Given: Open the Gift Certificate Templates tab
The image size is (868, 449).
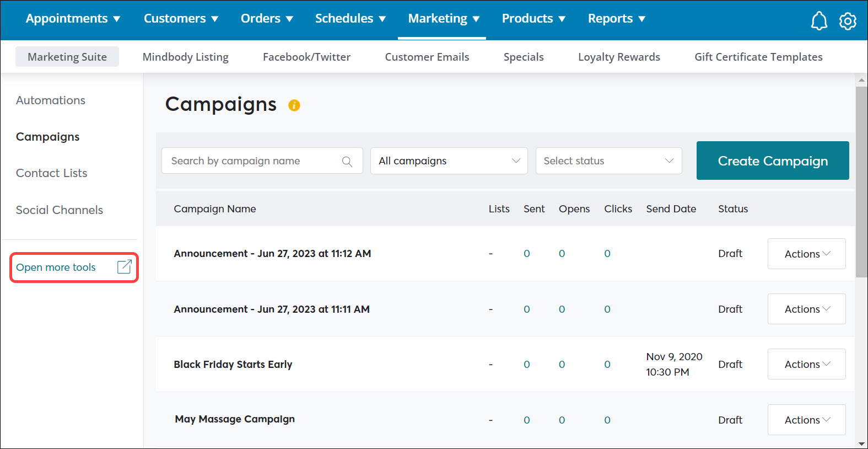Looking at the screenshot, I should tap(758, 57).
